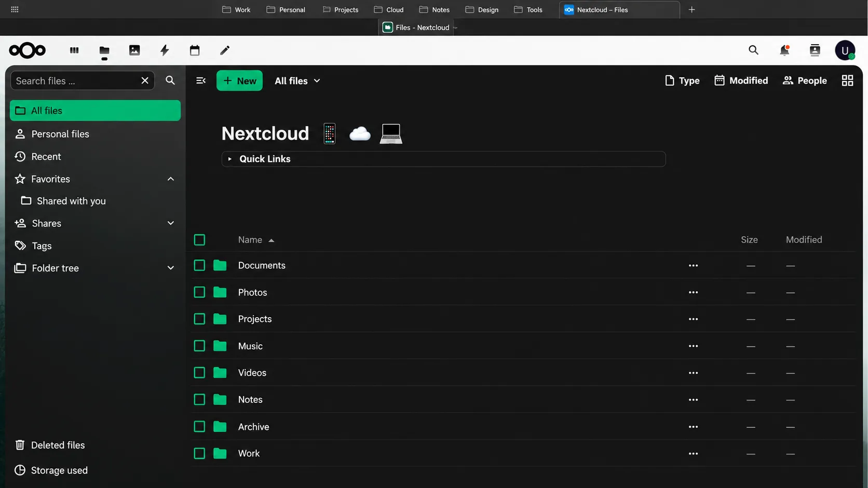
Task: Sort by Name column header
Action: [256, 240]
